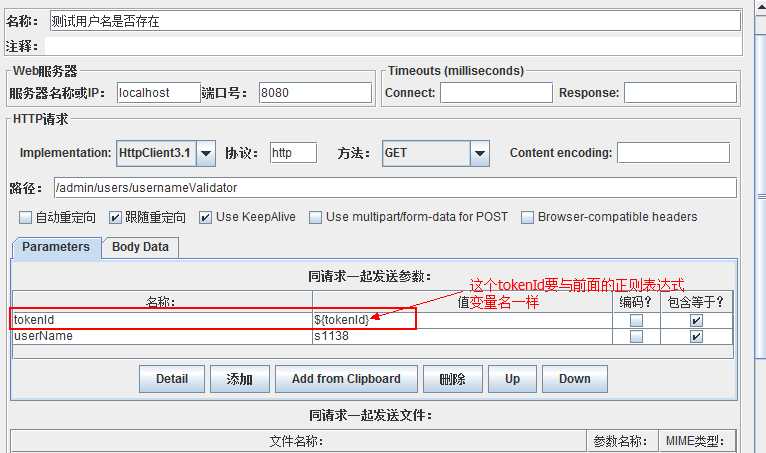Click the Content encoding field
766x453 pixels.
point(673,153)
